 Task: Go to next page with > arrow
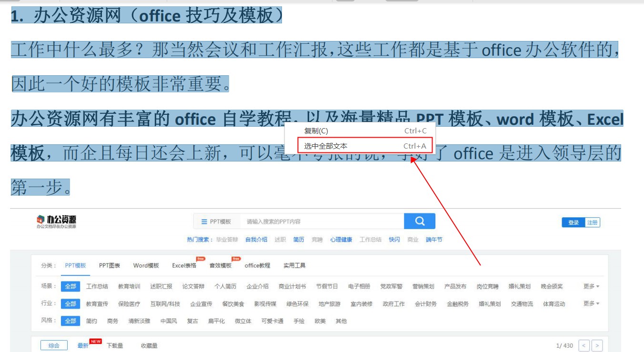pos(597,344)
